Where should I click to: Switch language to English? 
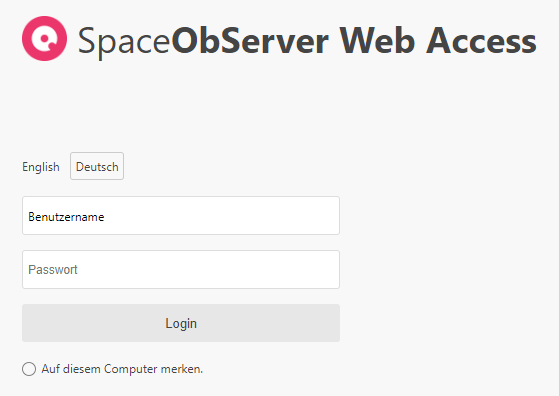[x=41, y=166]
